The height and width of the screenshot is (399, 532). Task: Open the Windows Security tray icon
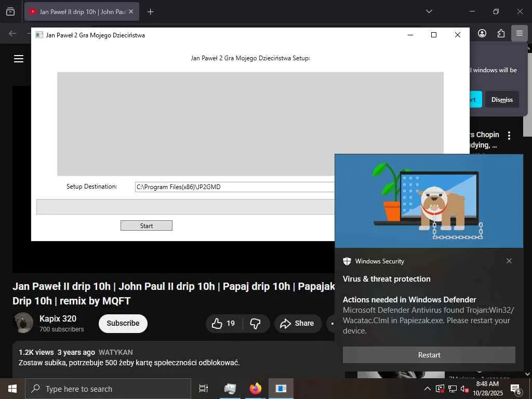[x=440, y=389]
